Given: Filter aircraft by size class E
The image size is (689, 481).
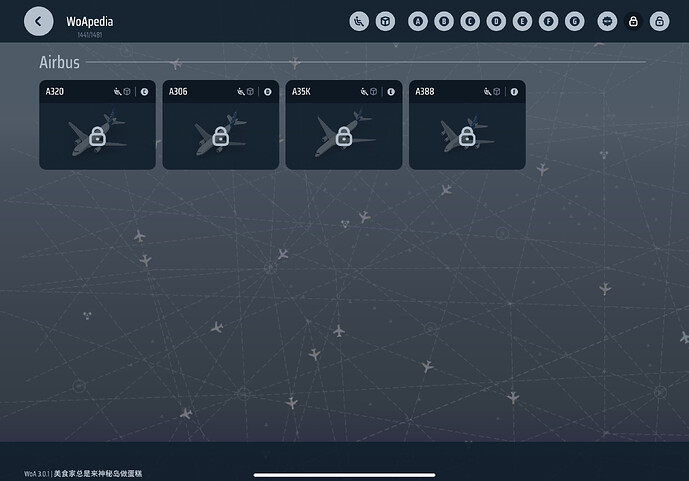Looking at the screenshot, I should point(522,21).
